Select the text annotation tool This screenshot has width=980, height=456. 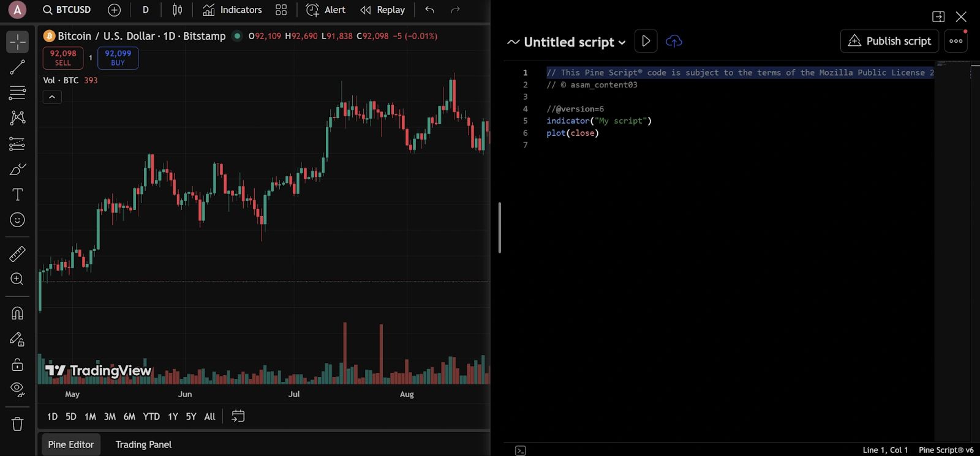coord(17,195)
